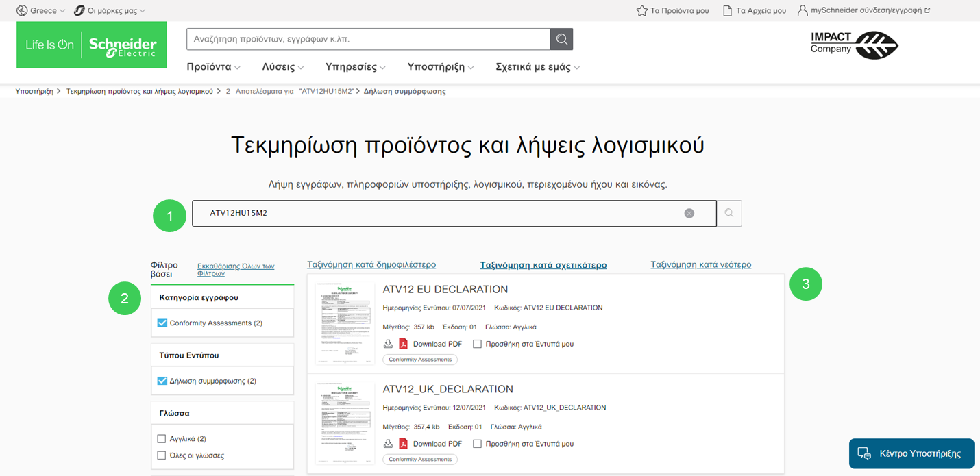980x476 pixels.
Task: Click Conformity Assessments tag under ATV12 EU DECLARATION
Action: tap(420, 360)
